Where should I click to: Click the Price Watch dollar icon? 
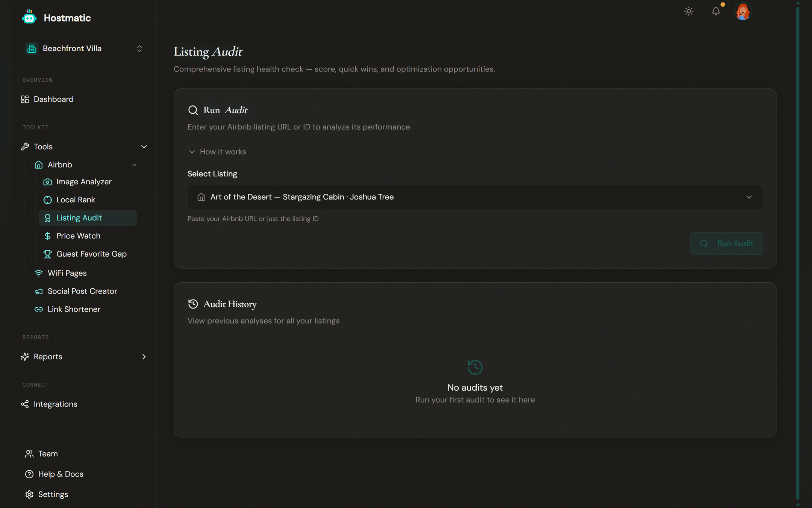click(47, 236)
